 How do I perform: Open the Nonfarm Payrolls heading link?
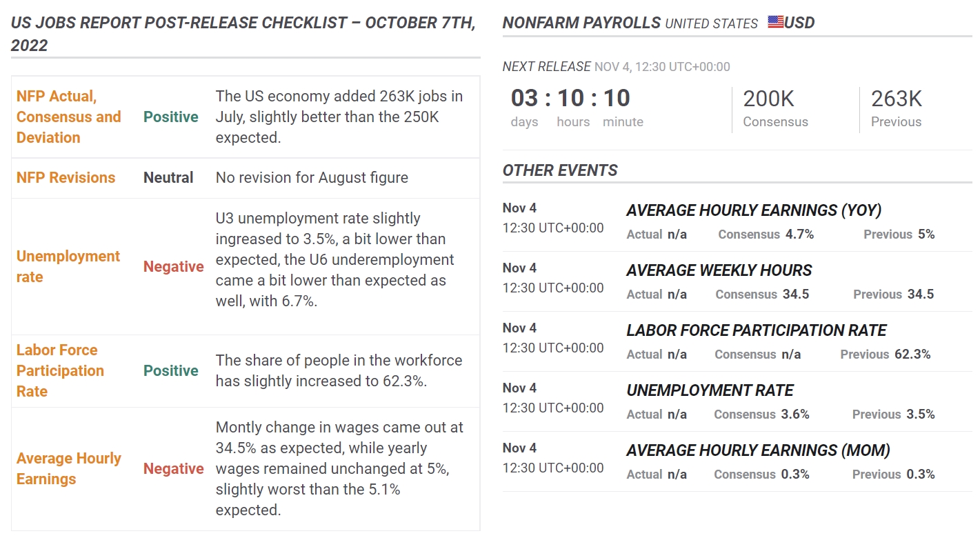click(x=581, y=23)
